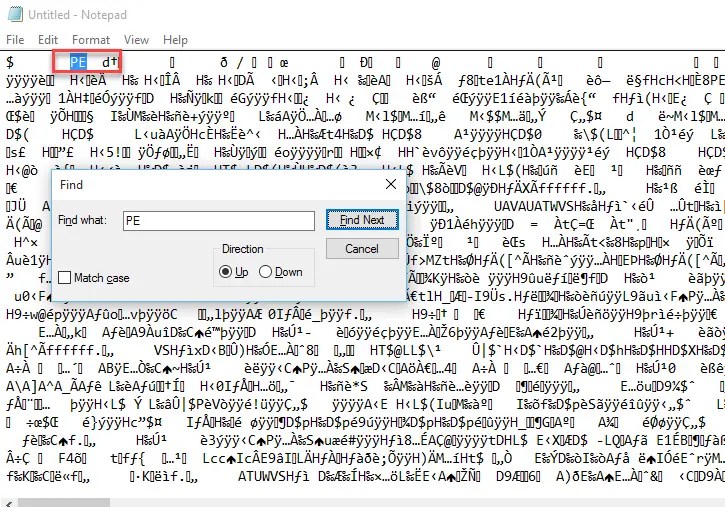This screenshot has height=507, width=725.
Task: Cancel the Find dialog
Action: [x=362, y=249]
